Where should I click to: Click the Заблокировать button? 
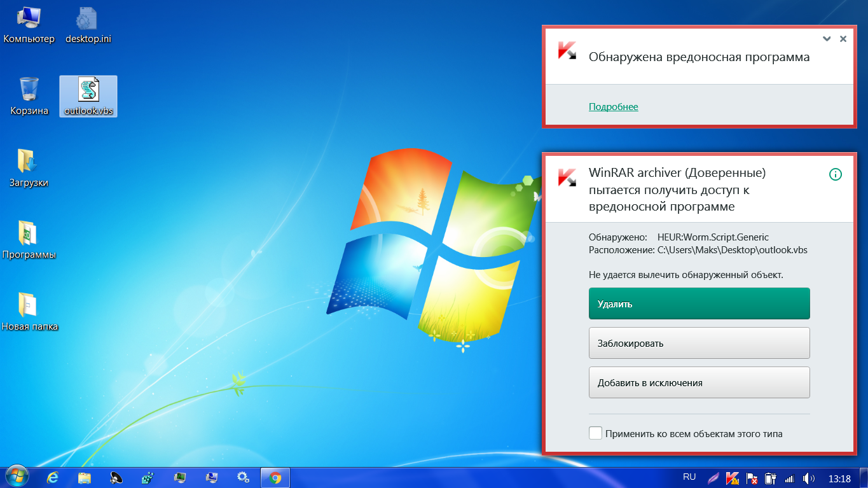[x=699, y=343]
